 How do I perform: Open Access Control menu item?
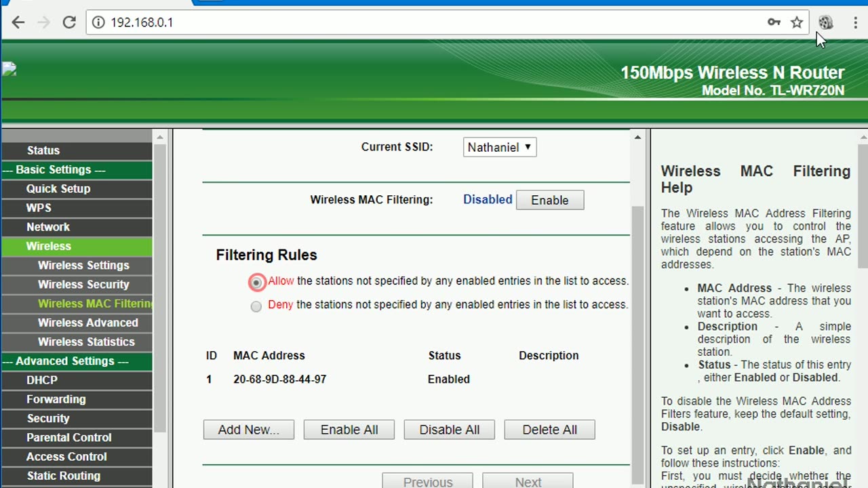[77, 457]
